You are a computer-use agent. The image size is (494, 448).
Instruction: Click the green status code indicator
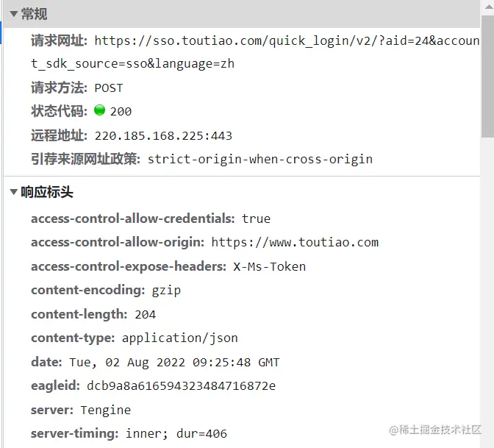(99, 110)
